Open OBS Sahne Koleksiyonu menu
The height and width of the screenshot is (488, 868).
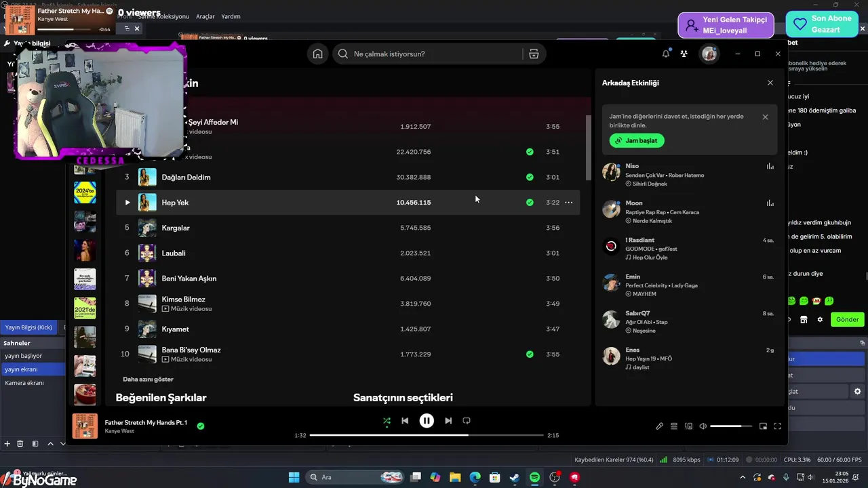click(165, 16)
